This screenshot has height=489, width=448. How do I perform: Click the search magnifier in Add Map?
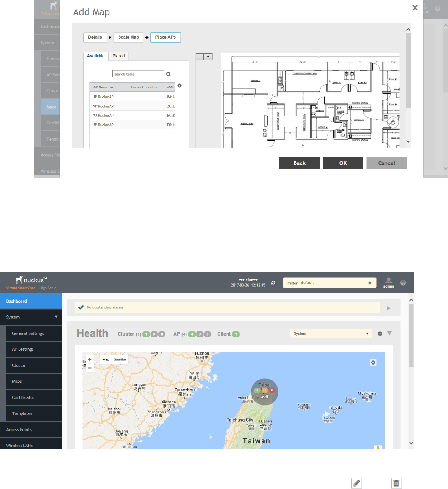tap(168, 74)
